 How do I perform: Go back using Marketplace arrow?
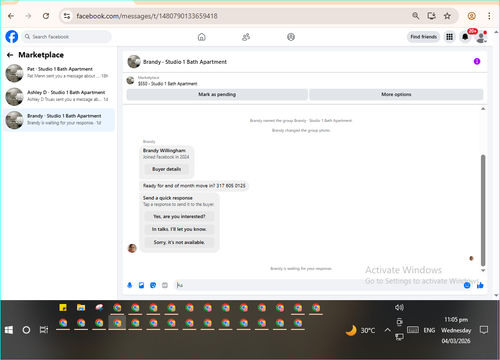(x=10, y=55)
